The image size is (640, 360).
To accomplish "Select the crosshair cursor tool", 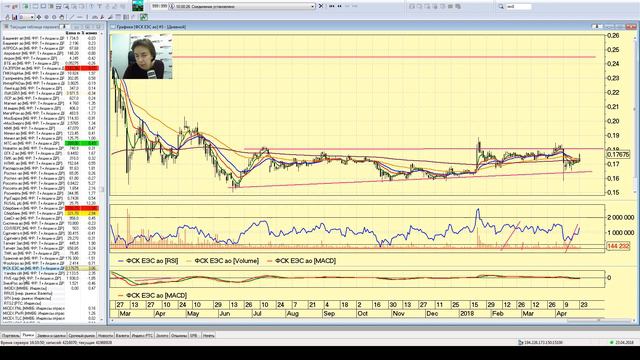I will [38, 17].
